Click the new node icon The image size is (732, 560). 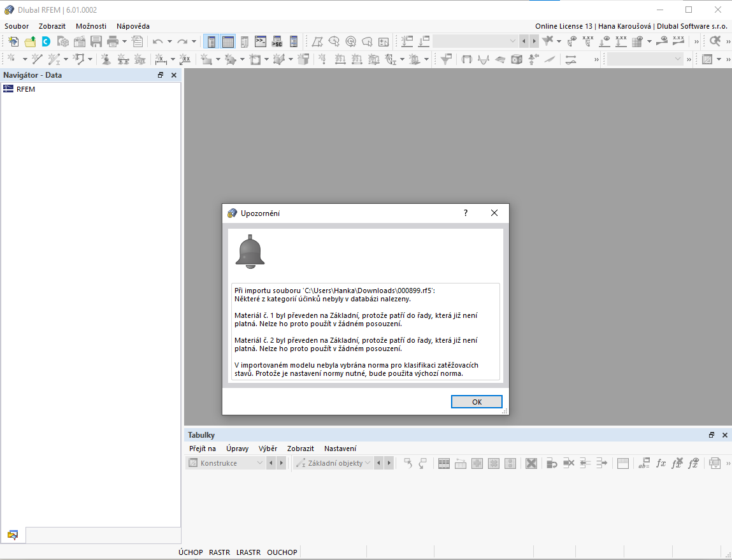pos(12,59)
